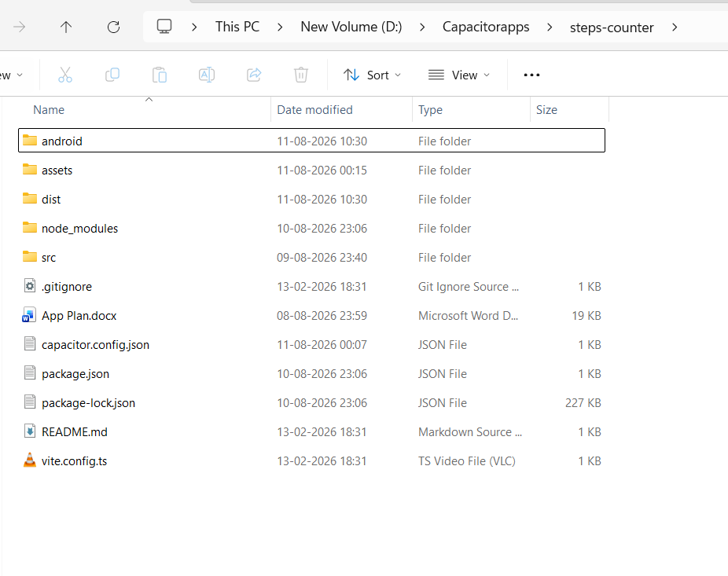
Task: Click the package-lock.json file icon
Action: click(30, 402)
